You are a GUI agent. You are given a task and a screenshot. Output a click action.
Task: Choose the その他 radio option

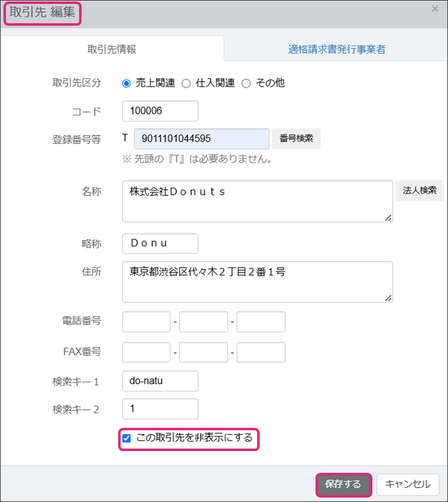click(x=246, y=84)
